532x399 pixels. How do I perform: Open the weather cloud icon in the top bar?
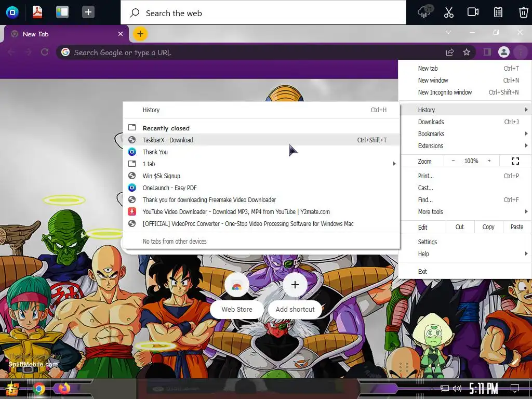[x=425, y=12]
